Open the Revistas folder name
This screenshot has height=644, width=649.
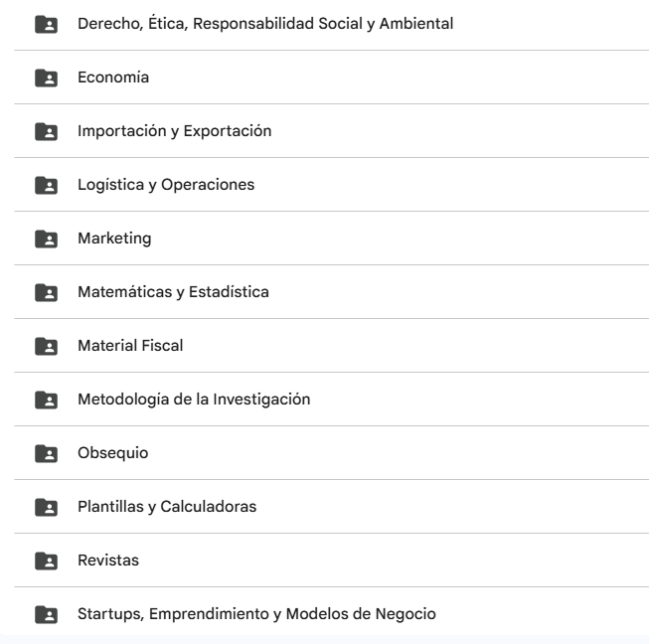(x=108, y=561)
